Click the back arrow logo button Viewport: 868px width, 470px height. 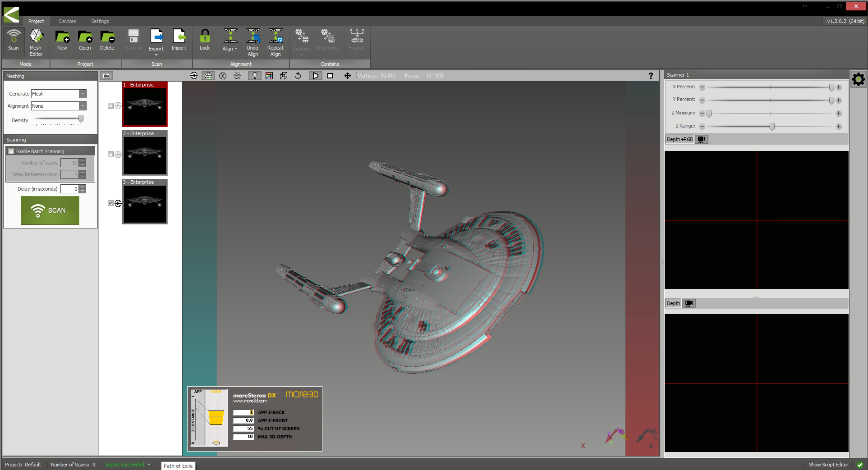(11, 14)
